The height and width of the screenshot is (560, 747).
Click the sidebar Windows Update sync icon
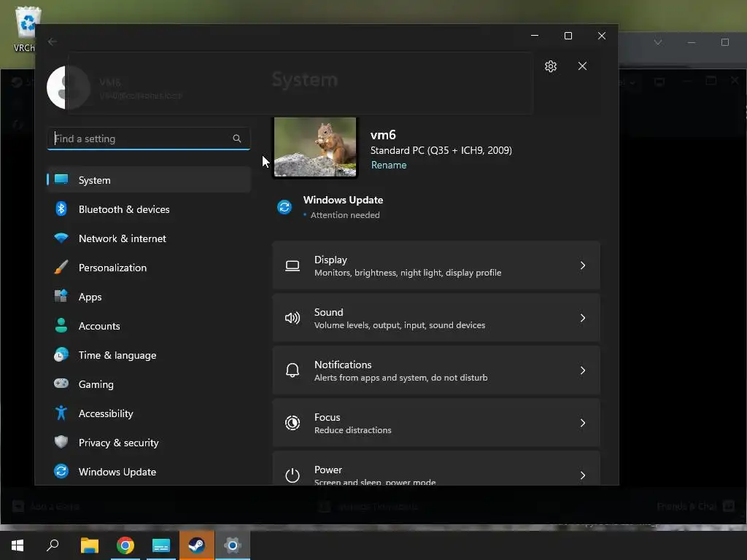tap(61, 471)
